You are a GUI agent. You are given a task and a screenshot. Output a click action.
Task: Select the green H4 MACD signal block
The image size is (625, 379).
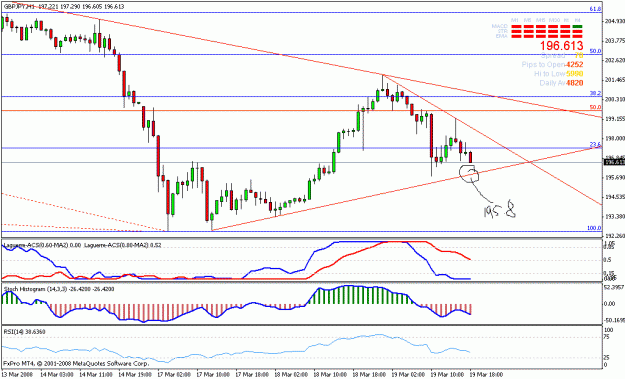click(577, 27)
